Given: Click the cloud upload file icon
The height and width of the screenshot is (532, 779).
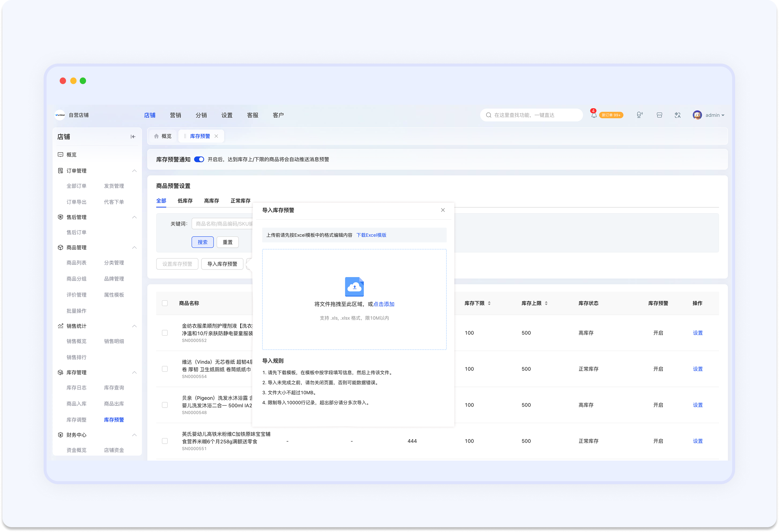Looking at the screenshot, I should [x=354, y=287].
